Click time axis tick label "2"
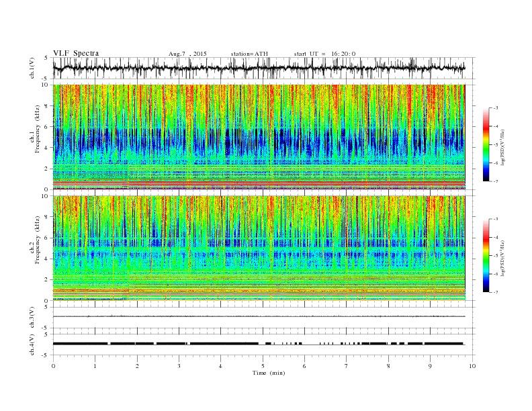The height and width of the screenshot is (411, 532). click(137, 366)
